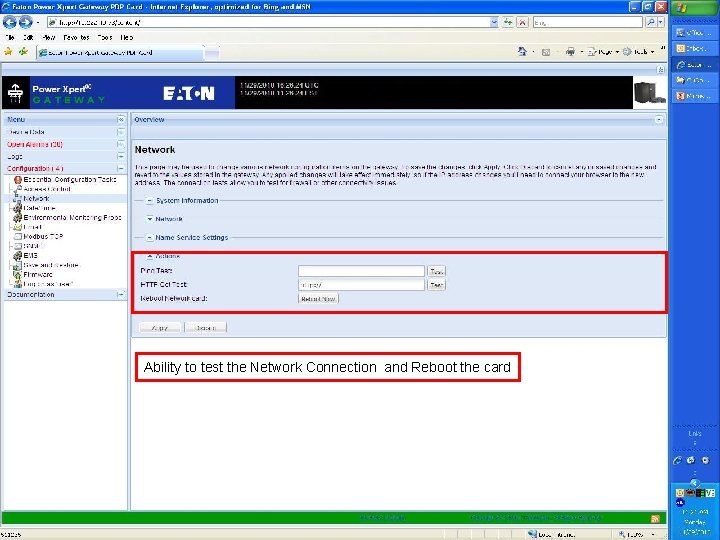Click the zoom magnifier icon in status bar
720x540 pixels.
(622, 534)
